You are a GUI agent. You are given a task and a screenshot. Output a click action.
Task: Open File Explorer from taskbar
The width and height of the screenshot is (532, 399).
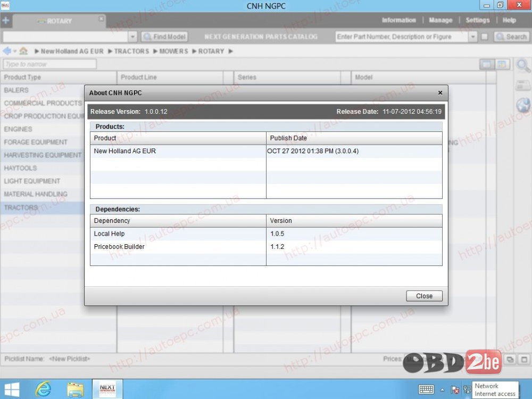pos(76,389)
